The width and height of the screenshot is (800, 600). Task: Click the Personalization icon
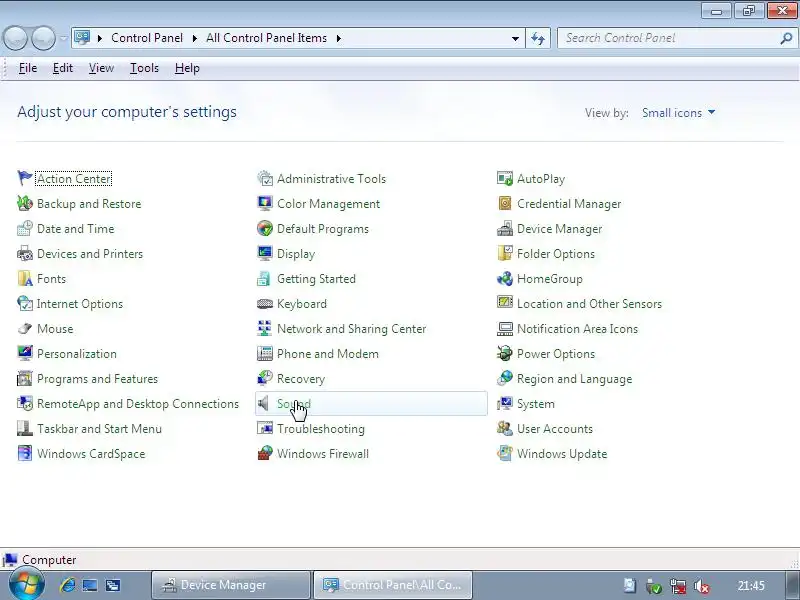[24, 354]
